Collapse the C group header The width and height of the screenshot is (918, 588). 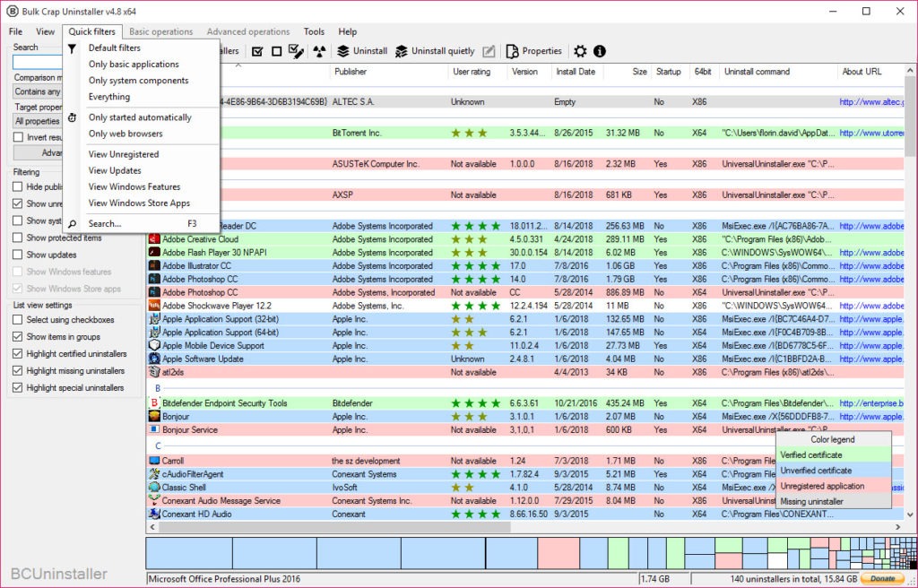tap(158, 445)
